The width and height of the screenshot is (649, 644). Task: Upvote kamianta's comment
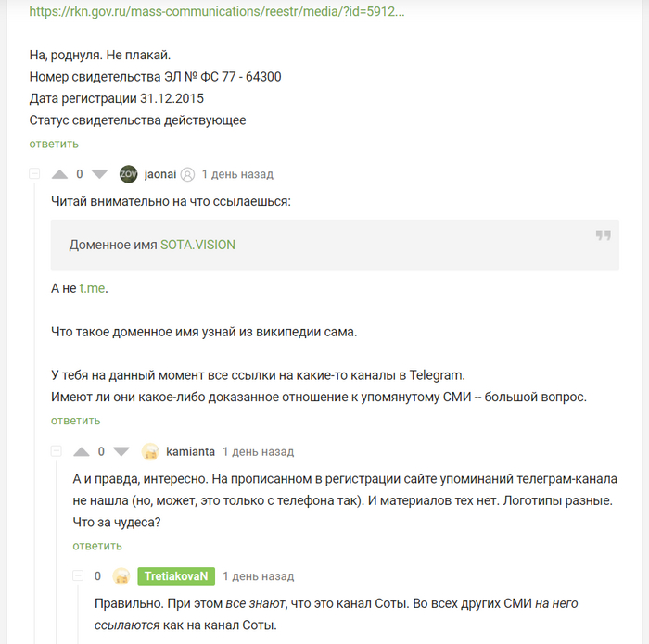coord(82,451)
